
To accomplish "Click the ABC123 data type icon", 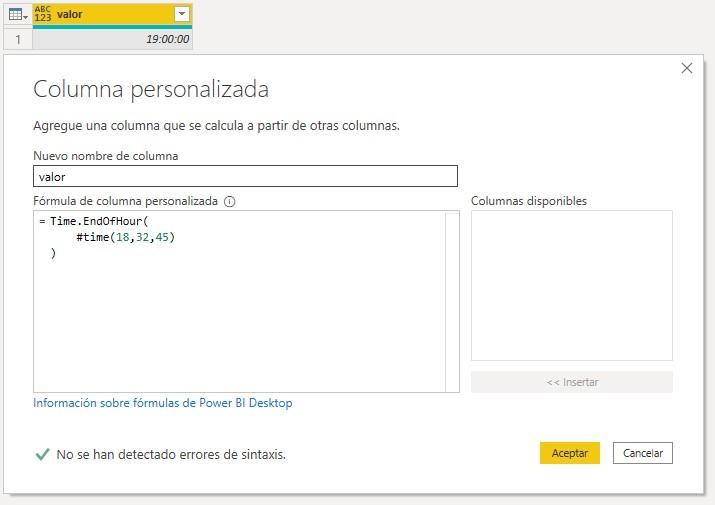I will pyautogui.click(x=43, y=14).
